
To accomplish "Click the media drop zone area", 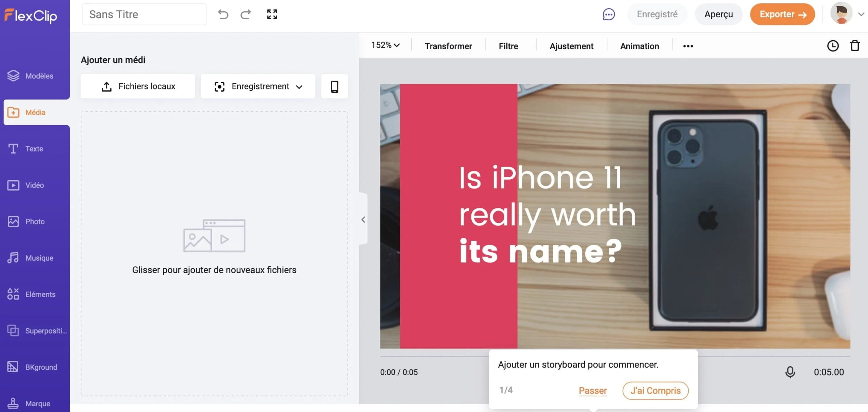I will (x=214, y=253).
